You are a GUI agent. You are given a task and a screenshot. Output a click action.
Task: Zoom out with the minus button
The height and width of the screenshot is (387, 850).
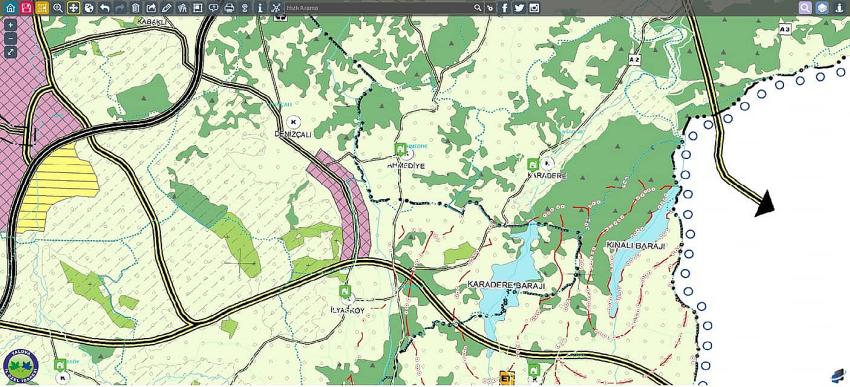pos(11,38)
